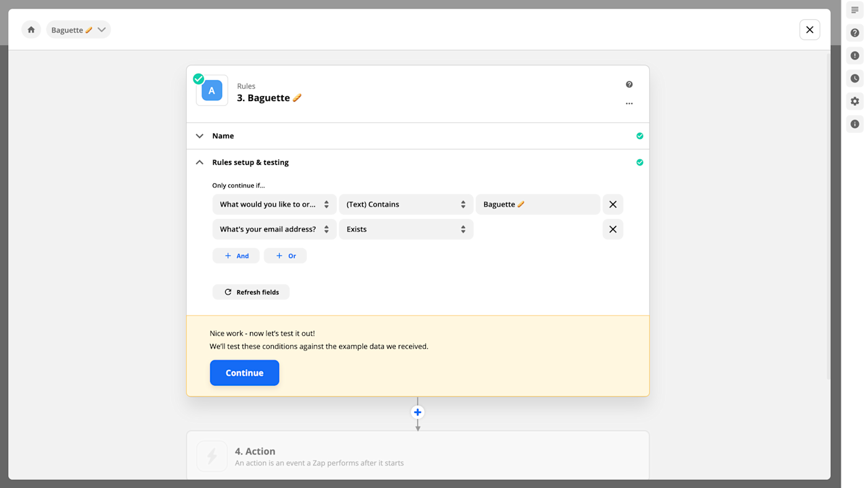Expand the Name section chevron

200,136
